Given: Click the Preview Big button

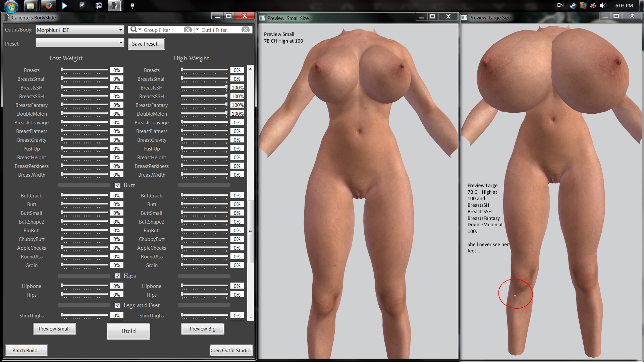Looking at the screenshot, I should [203, 329].
